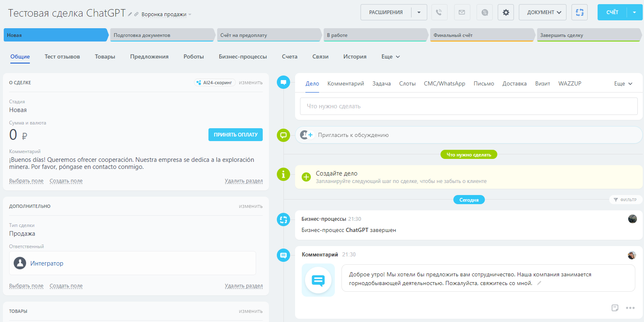Screen dimensions: 644x322
Task: Click the phone call icon in header
Action: 439,12
